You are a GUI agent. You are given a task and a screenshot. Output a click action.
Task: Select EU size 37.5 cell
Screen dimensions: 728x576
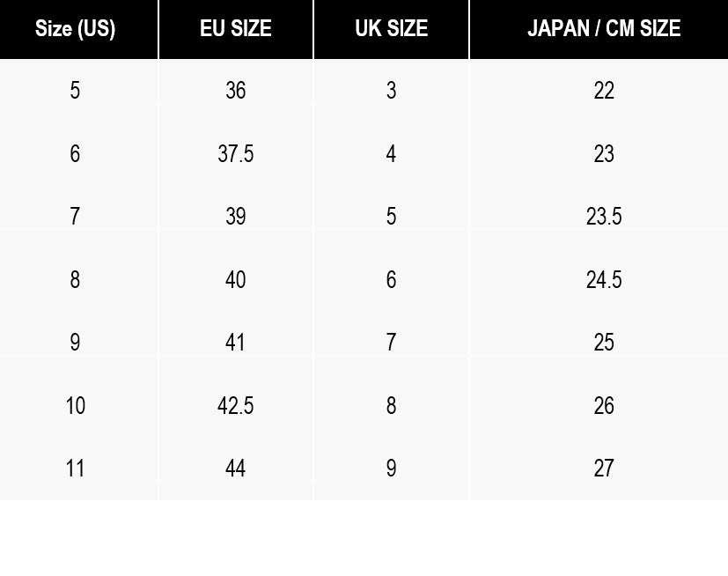point(236,154)
